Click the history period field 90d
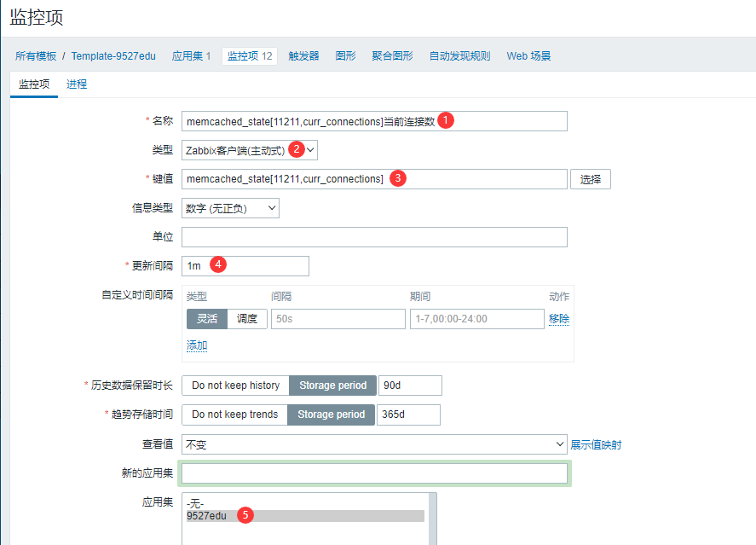 click(x=410, y=386)
